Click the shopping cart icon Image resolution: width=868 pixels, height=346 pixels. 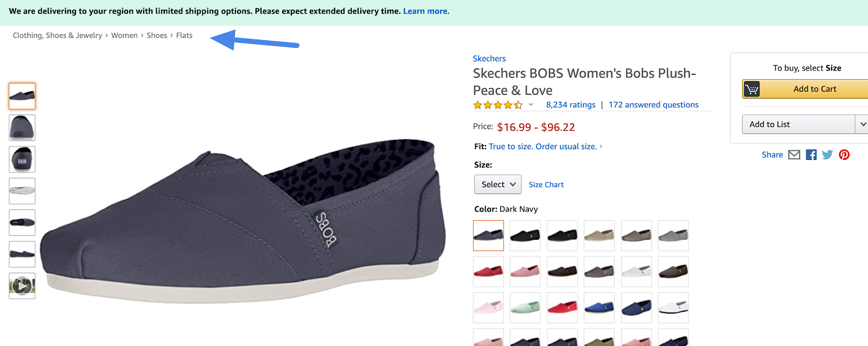pos(752,89)
